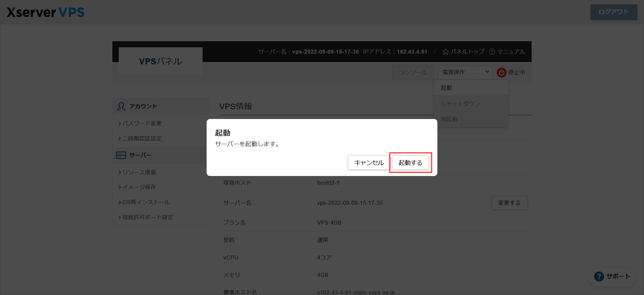Click キャンセル in the dialog
Viewport: 644px width, 295px height.
click(x=369, y=163)
